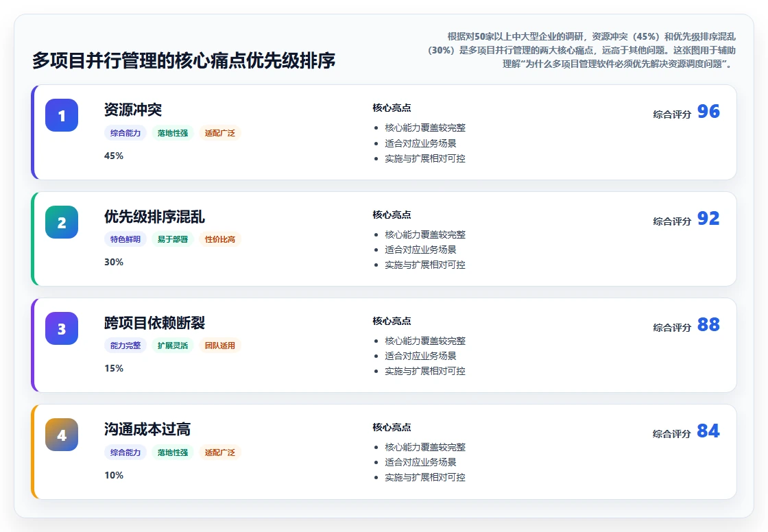The height and width of the screenshot is (532, 768).
Task: Click 核心亮点 heading in 沟通成本过高 card
Action: [392, 427]
